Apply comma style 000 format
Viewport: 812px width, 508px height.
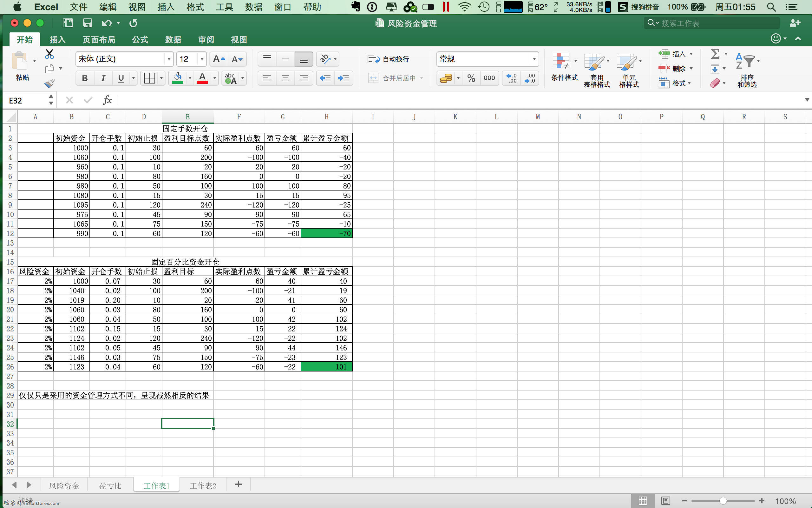click(x=489, y=78)
